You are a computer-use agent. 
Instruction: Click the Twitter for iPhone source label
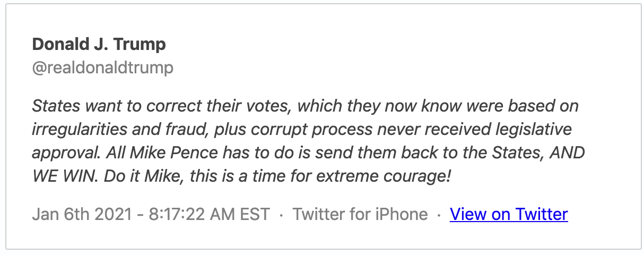pos(360,214)
